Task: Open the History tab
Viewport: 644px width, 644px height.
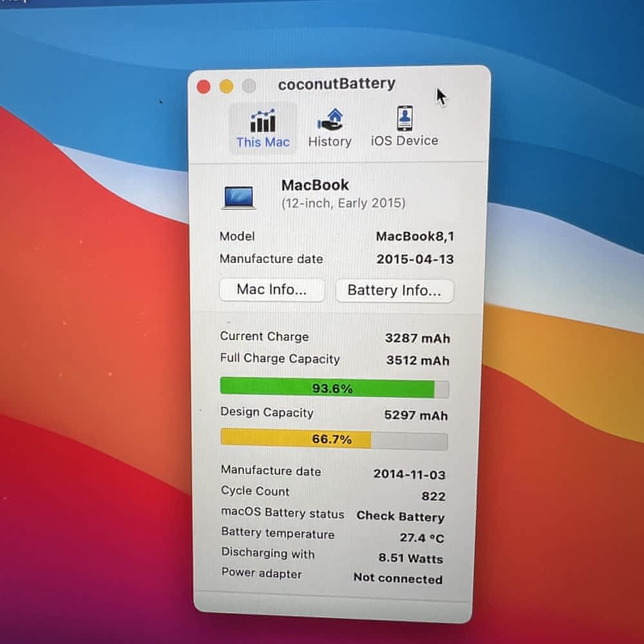Action: pyautogui.click(x=330, y=128)
